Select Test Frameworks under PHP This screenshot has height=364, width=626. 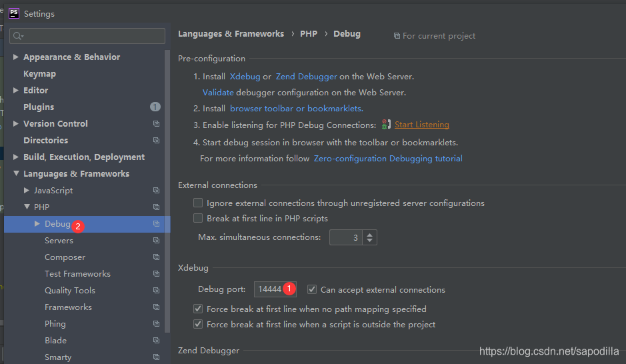pyautogui.click(x=77, y=274)
